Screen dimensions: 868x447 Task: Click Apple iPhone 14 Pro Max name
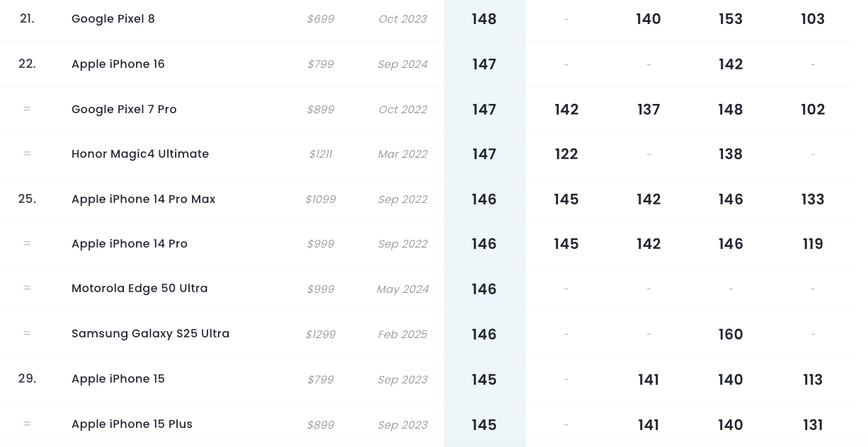pos(143,199)
